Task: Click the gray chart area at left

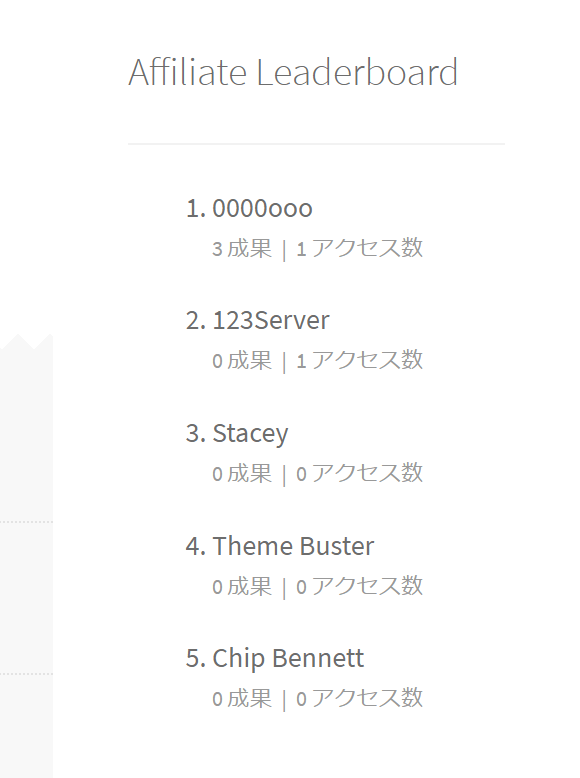Action: [26, 556]
